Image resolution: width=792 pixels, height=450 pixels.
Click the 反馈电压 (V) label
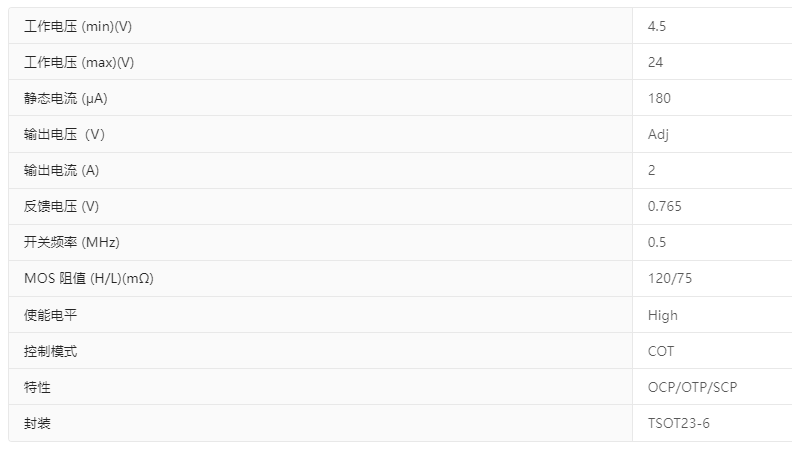pyautogui.click(x=62, y=206)
